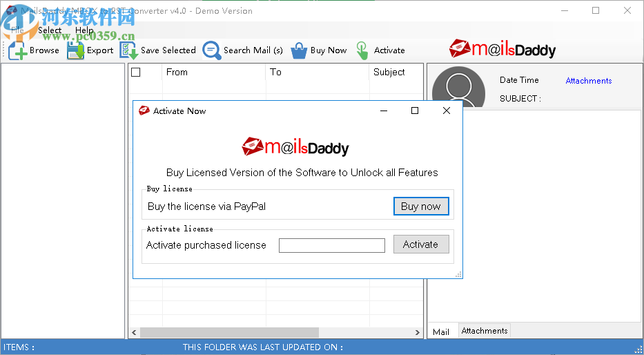Click the 'Buy Licensed Version' heading text
The image size is (644, 355).
tap(302, 173)
